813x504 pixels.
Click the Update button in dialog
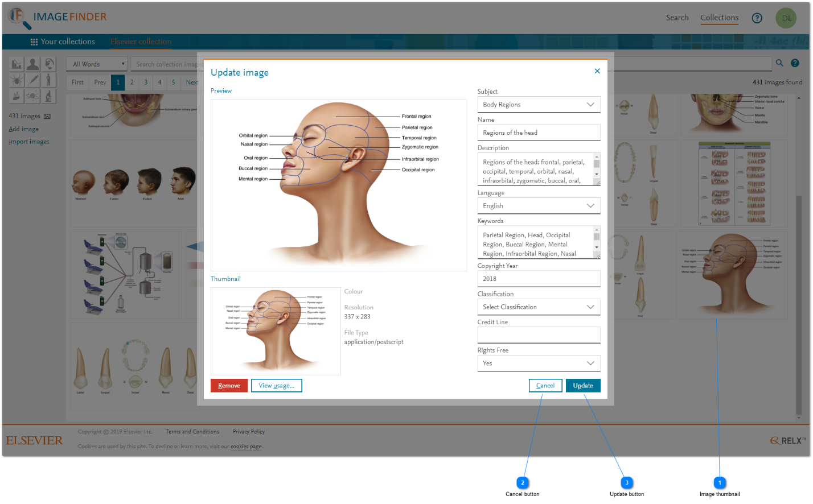click(583, 386)
